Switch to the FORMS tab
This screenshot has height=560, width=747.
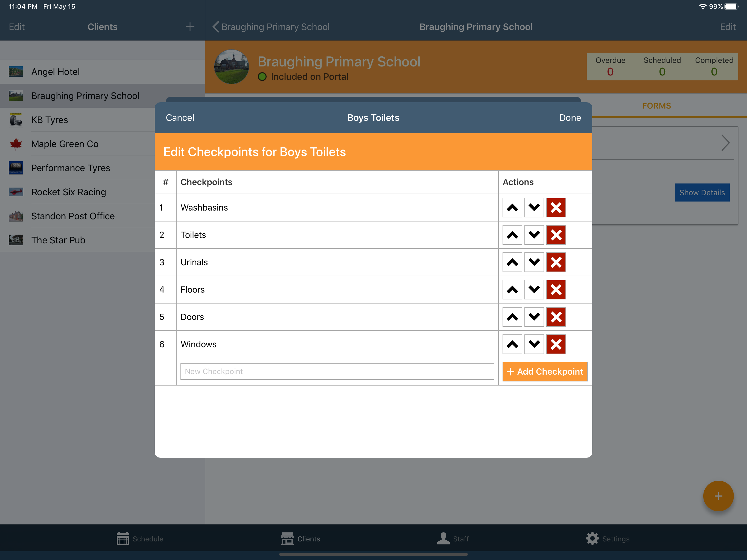[x=656, y=106]
